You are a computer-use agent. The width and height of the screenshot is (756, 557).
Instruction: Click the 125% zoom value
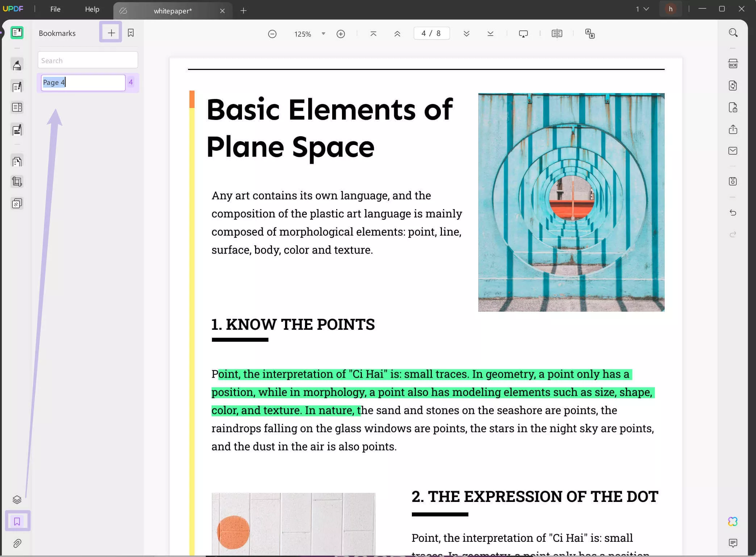pos(302,34)
